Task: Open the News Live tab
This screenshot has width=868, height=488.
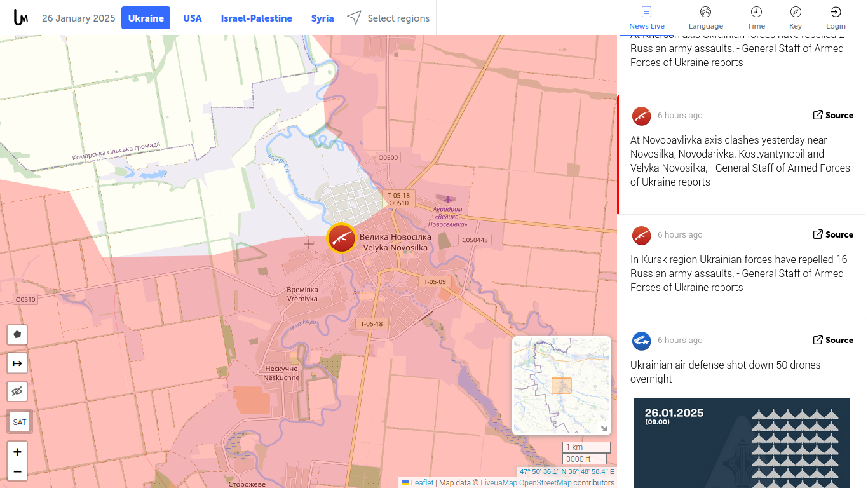Action: (x=647, y=18)
